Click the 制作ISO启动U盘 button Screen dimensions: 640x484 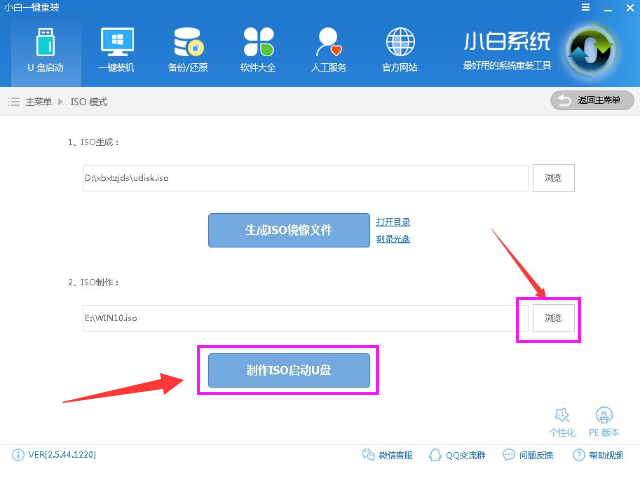pyautogui.click(x=289, y=370)
